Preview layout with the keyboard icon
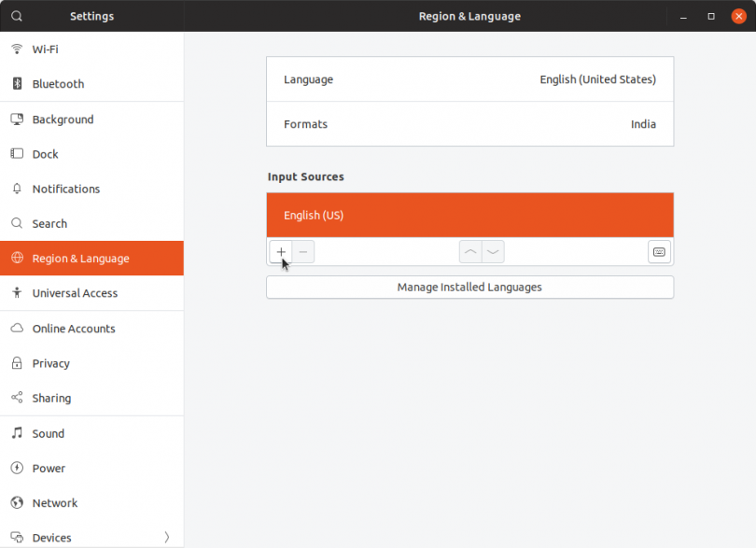756x548 pixels. [x=659, y=251]
